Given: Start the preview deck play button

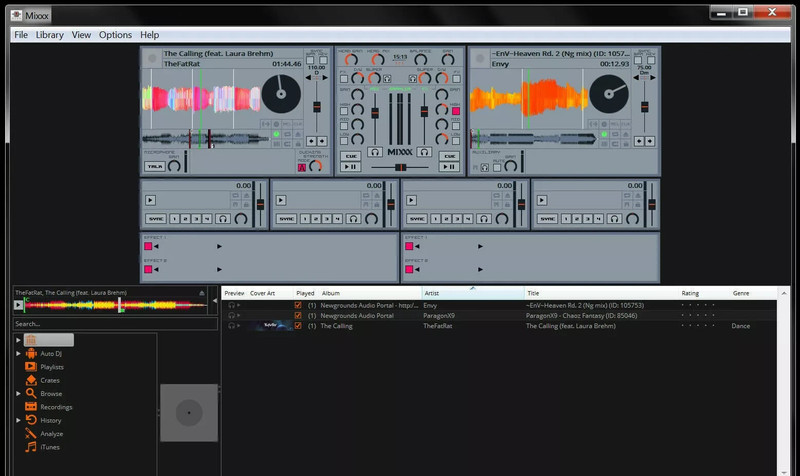Looking at the screenshot, I should 18,305.
